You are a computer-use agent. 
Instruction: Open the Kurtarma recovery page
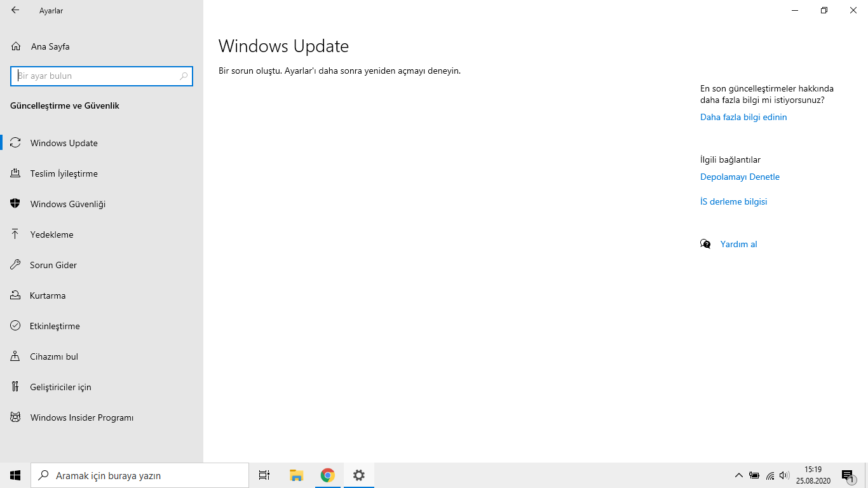pyautogui.click(x=102, y=295)
